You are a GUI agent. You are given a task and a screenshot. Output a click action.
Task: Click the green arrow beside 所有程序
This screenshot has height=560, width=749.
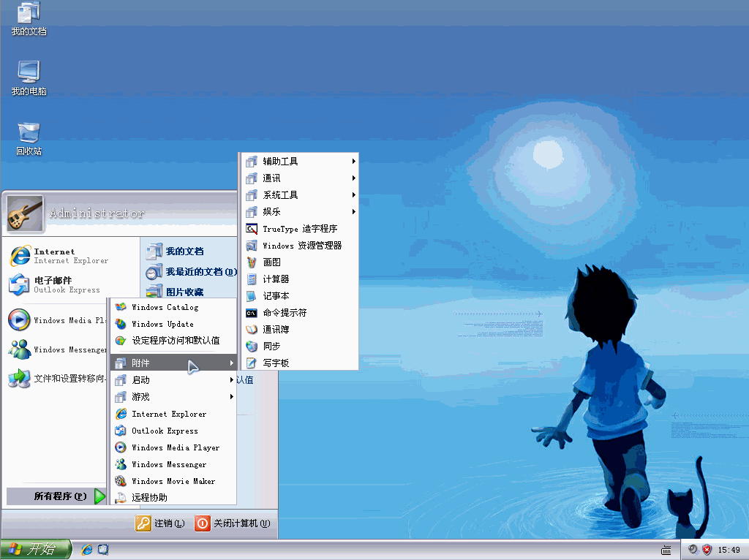99,496
